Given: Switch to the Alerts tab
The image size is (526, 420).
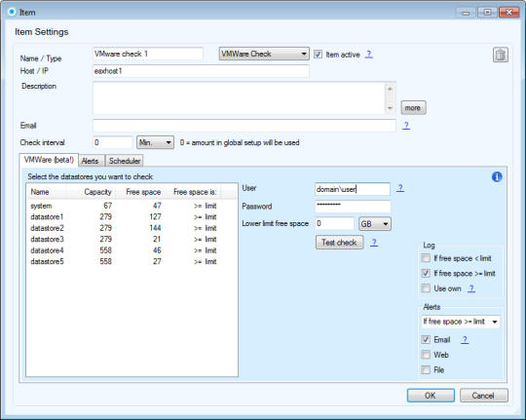Looking at the screenshot, I should [92, 161].
